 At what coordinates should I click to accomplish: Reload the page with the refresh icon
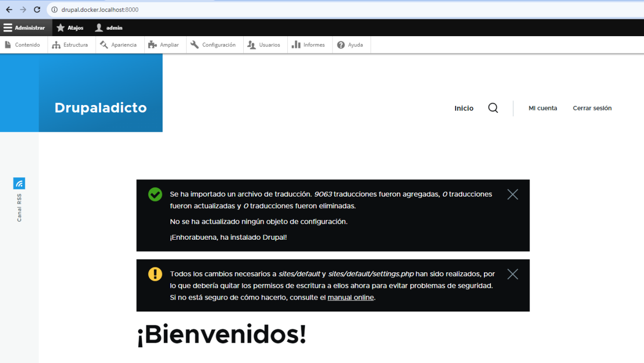[37, 9]
